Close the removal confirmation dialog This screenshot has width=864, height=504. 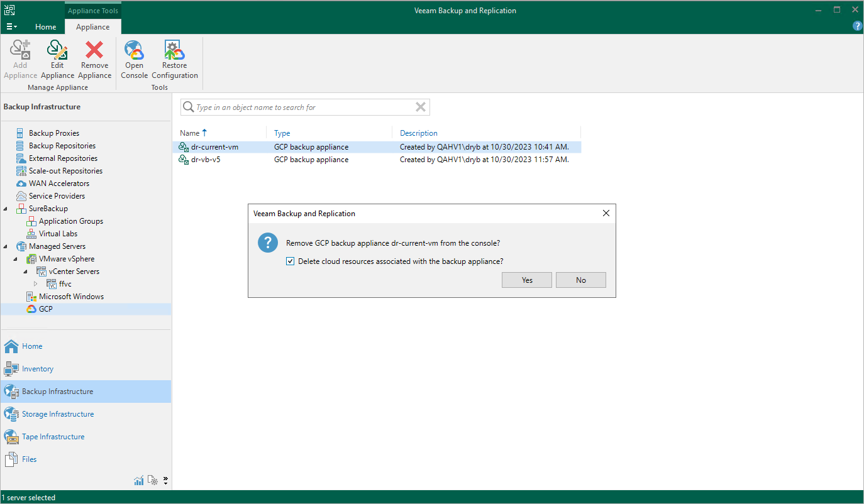(x=606, y=214)
